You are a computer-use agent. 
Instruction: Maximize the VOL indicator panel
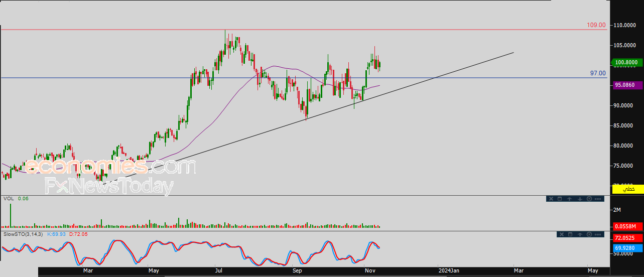click(x=560, y=199)
